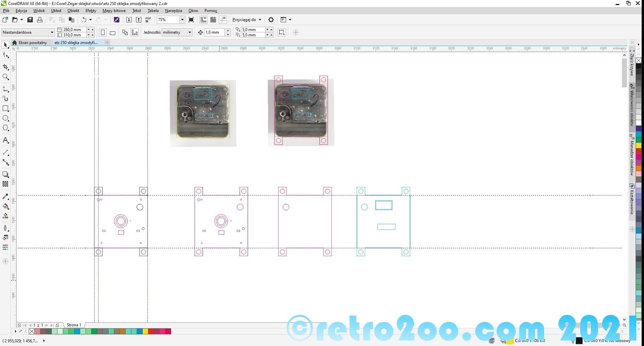Open the Efekty menu
The height and width of the screenshot is (346, 644).
pos(91,11)
